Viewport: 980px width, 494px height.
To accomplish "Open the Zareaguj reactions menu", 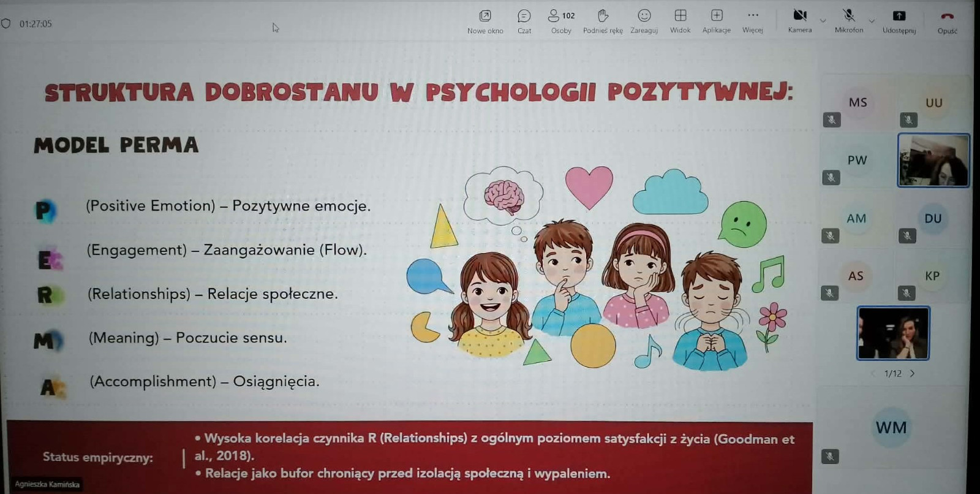I will [x=644, y=21].
